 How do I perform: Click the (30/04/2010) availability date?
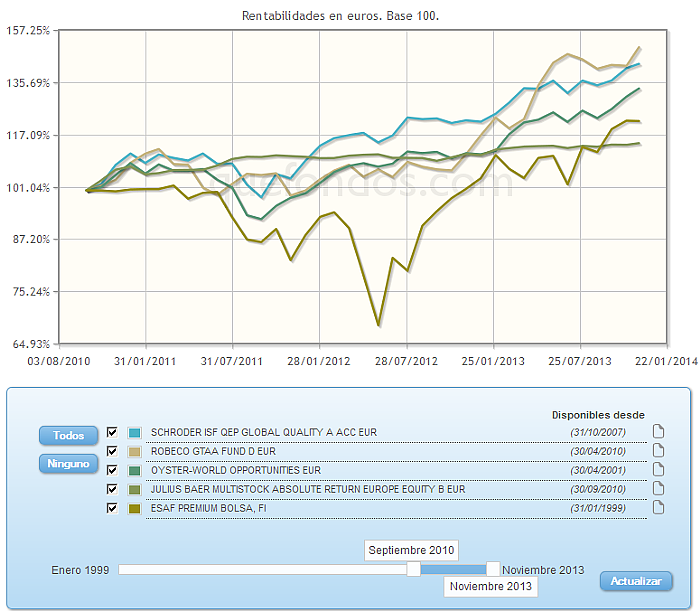point(598,451)
